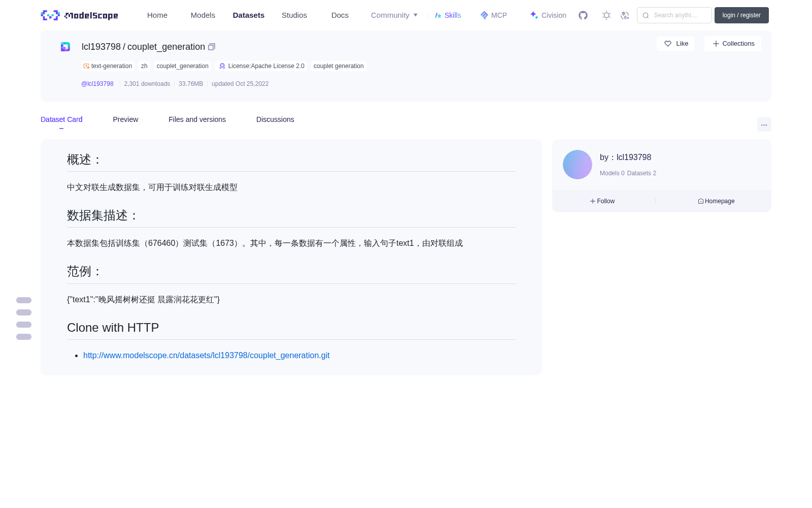The width and height of the screenshot is (812, 508).
Task: Click the house icon beside Homepage
Action: coord(701,201)
